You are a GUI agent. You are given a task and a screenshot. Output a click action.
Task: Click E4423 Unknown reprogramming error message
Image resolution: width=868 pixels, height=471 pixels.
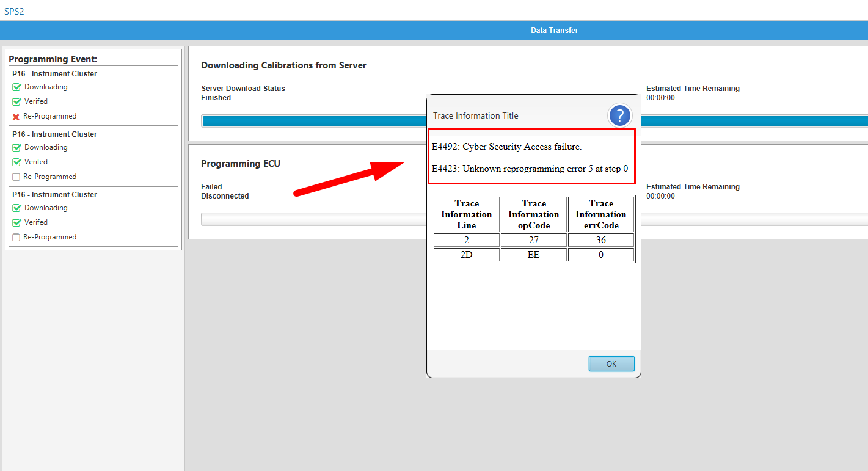coord(530,169)
